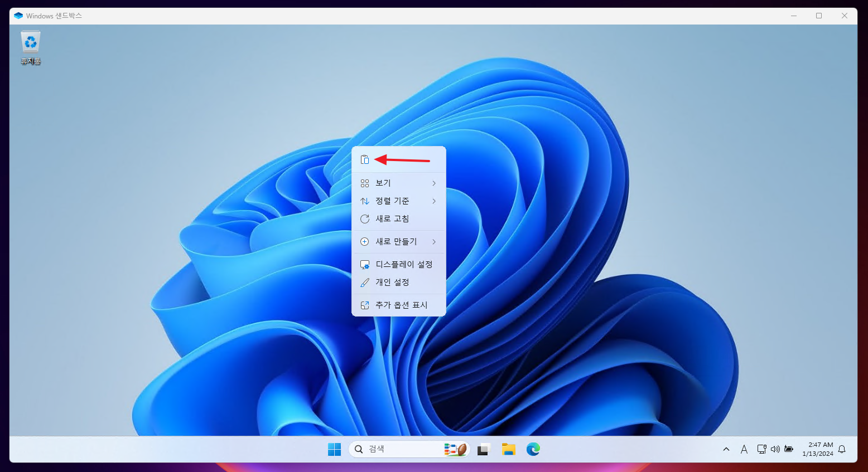
Task: Select 추가 옵션 표시 (Show more options)
Action: point(398,305)
